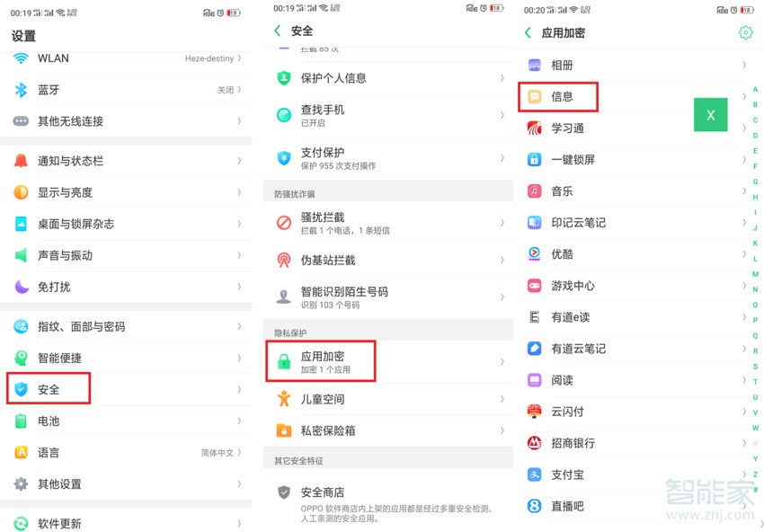
Task: Jump to letter X in alphabet index
Action: pyautogui.click(x=755, y=443)
